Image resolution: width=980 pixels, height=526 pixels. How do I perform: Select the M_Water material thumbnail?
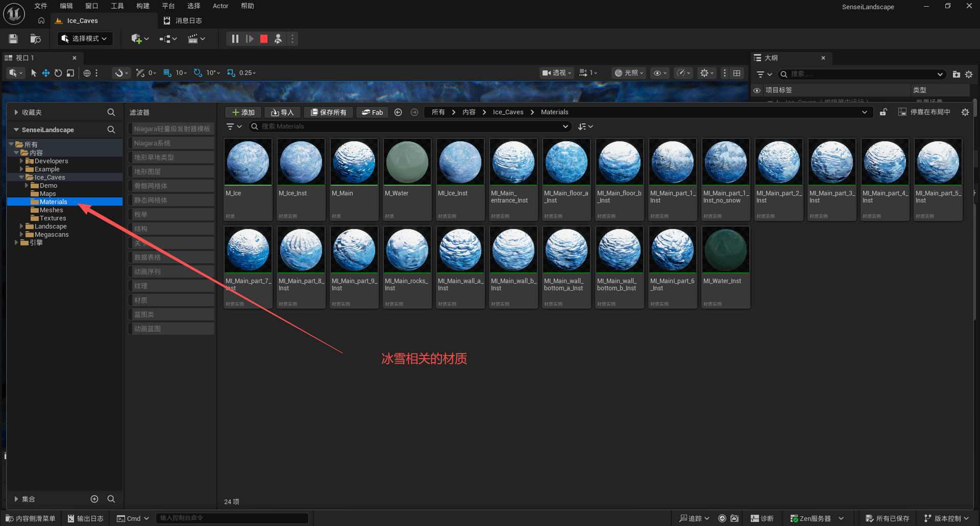[x=407, y=163]
